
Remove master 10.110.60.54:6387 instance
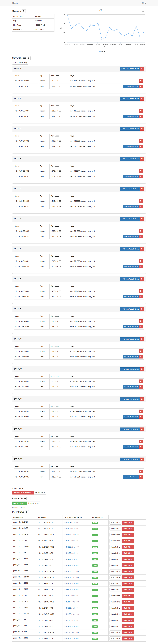[141, 441]
